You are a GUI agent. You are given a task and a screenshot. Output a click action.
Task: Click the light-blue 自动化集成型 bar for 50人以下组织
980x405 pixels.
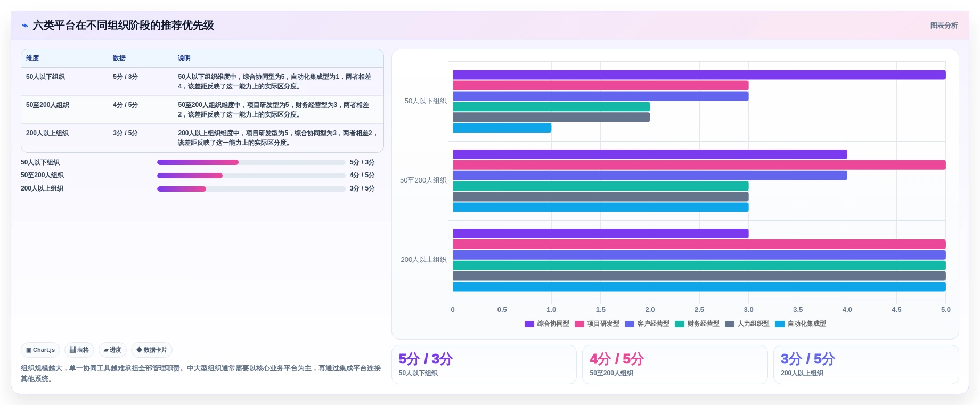[x=502, y=128]
